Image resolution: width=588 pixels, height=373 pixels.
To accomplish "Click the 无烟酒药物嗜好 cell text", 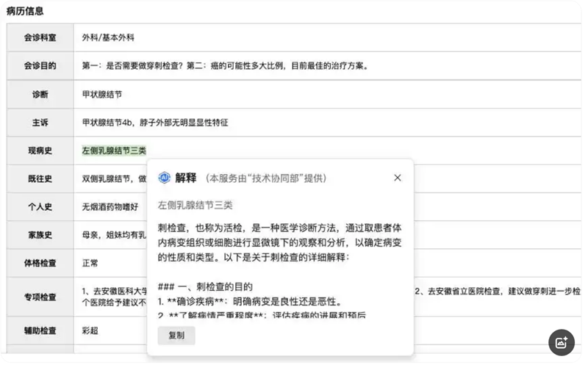I will tap(110, 207).
